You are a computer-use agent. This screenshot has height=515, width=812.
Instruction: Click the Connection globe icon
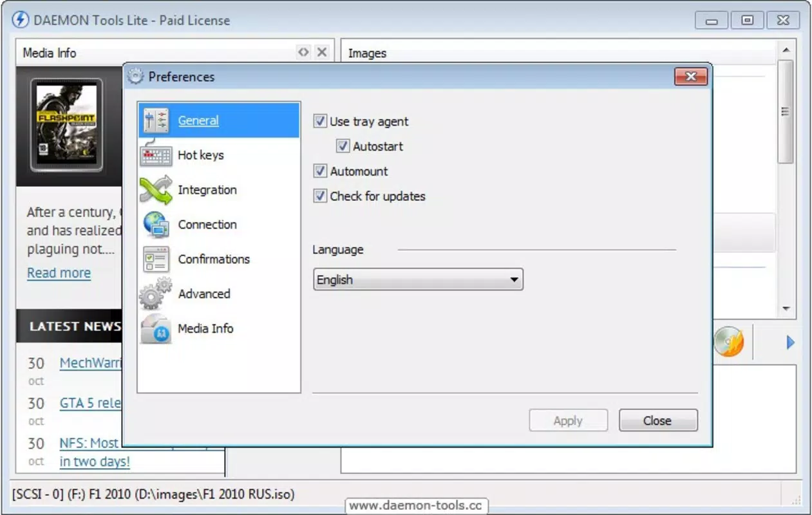[156, 225]
